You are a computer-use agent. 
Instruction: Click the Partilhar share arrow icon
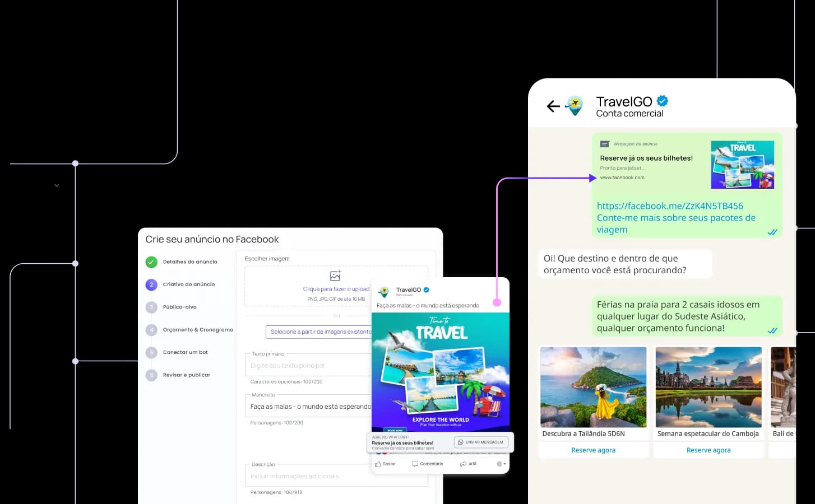coord(462,463)
